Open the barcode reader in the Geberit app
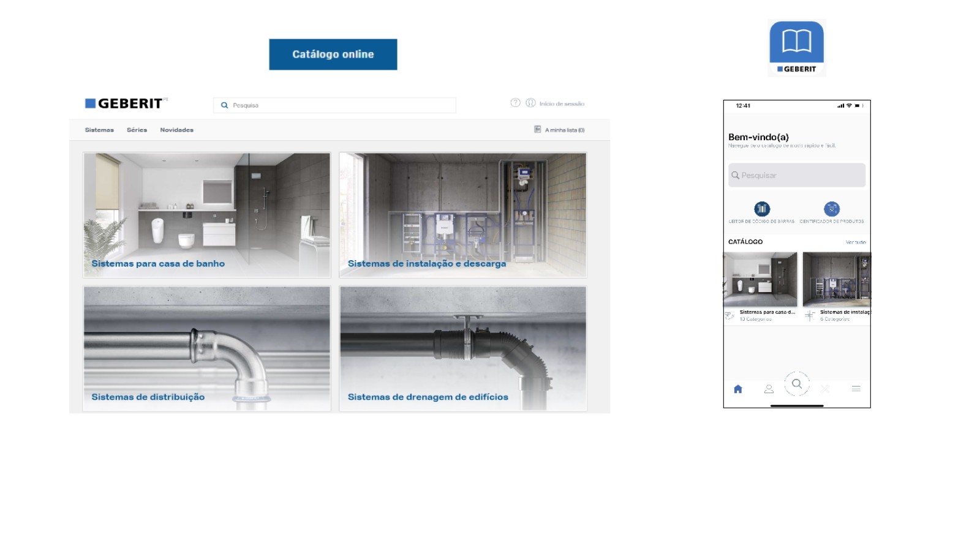Viewport: 980px width, 551px height. point(761,208)
